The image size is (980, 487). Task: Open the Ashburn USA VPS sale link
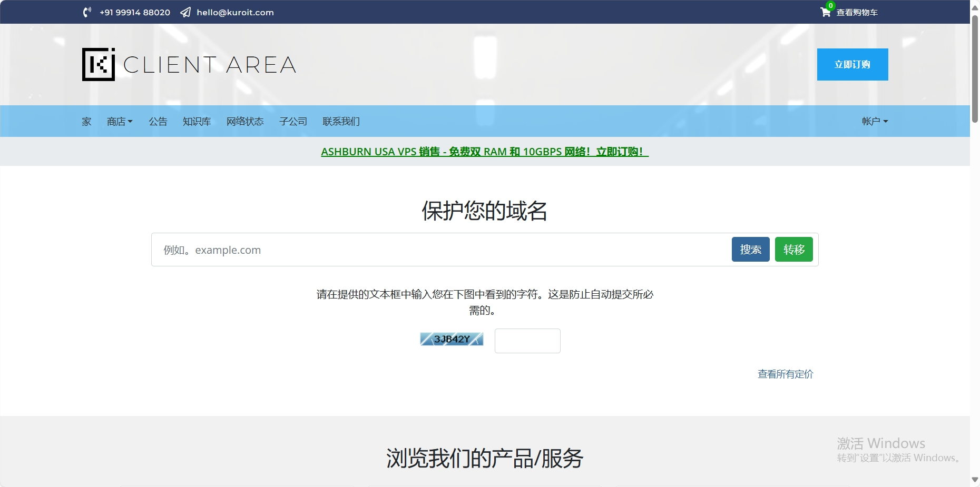(x=484, y=152)
